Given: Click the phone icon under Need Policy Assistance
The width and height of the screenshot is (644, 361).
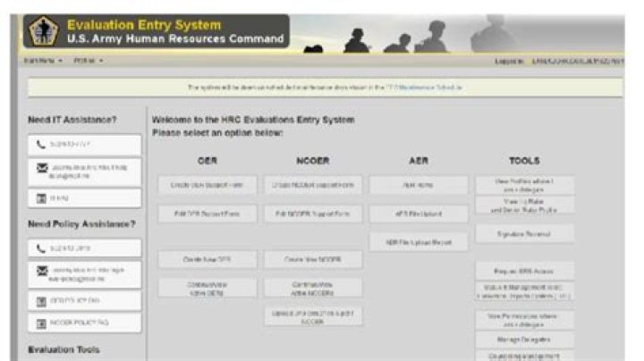Looking at the screenshot, I should tap(40, 248).
